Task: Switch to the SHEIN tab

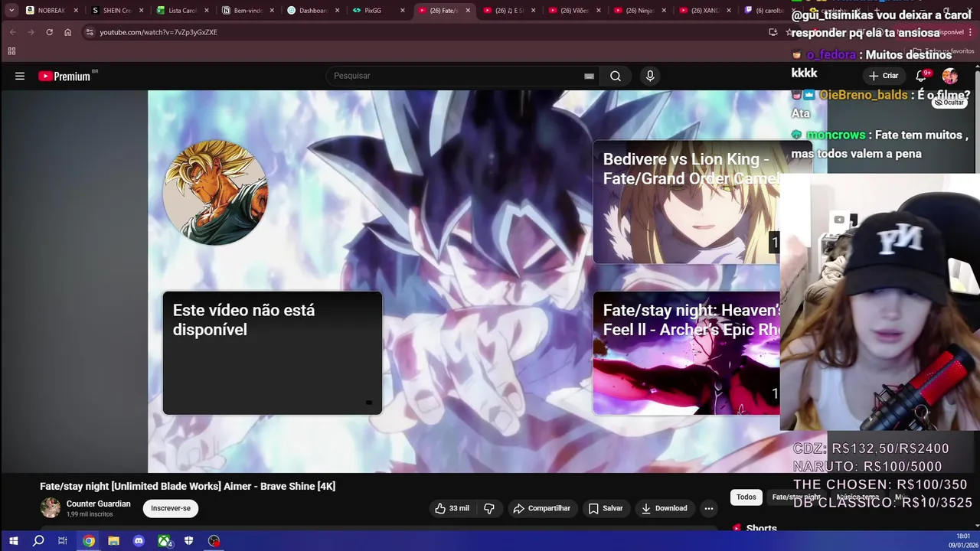Action: click(116, 11)
